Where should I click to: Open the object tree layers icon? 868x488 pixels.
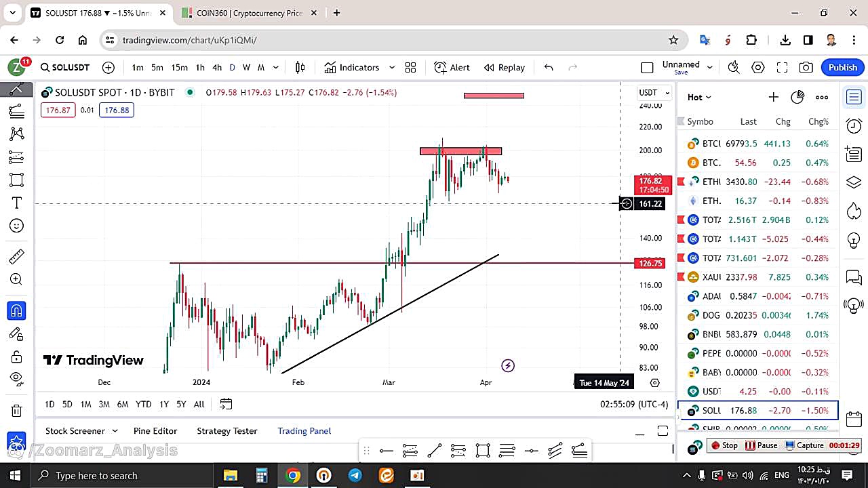point(854,182)
